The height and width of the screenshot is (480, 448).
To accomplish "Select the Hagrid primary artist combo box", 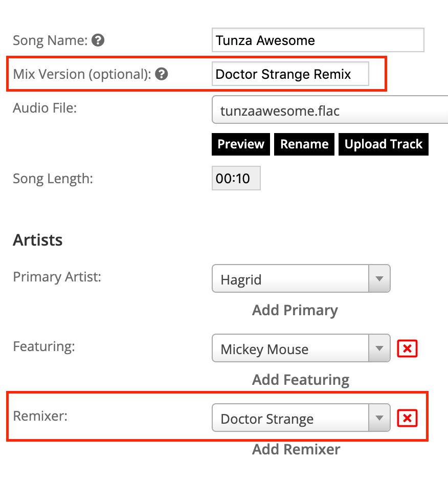I will 301,278.
